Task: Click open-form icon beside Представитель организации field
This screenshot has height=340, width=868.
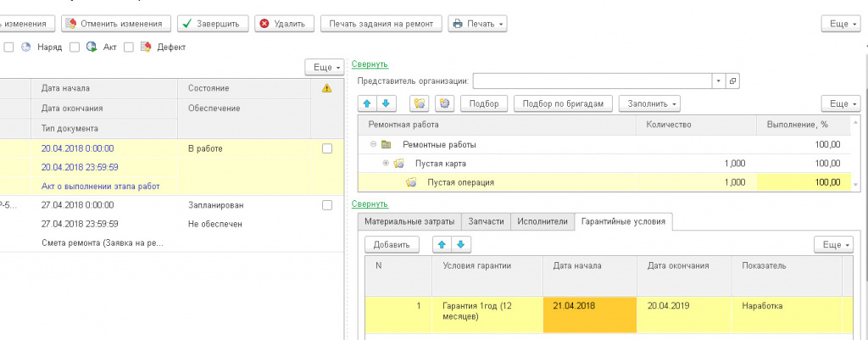Action: (x=733, y=81)
